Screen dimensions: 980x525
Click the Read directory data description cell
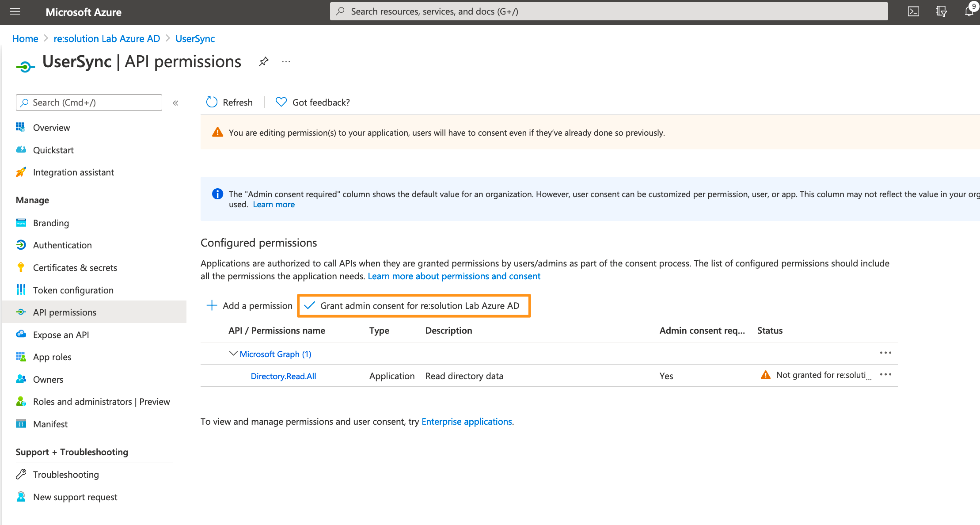point(464,376)
